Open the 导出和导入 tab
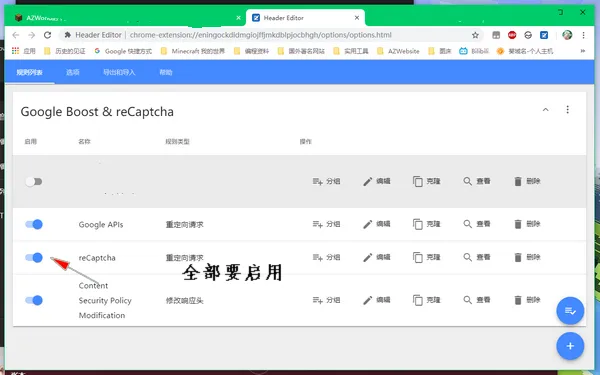600x375 pixels. [119, 72]
